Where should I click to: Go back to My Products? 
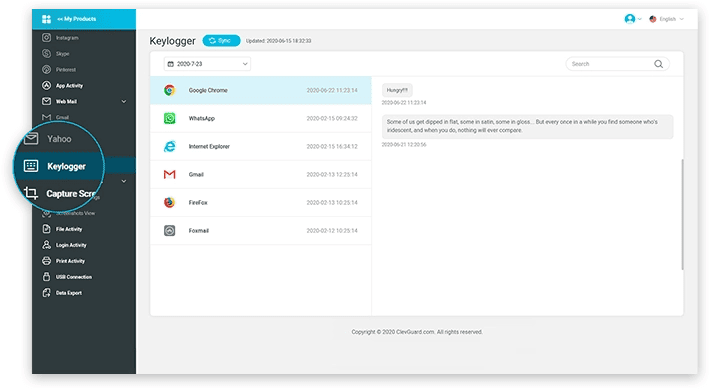(x=76, y=19)
